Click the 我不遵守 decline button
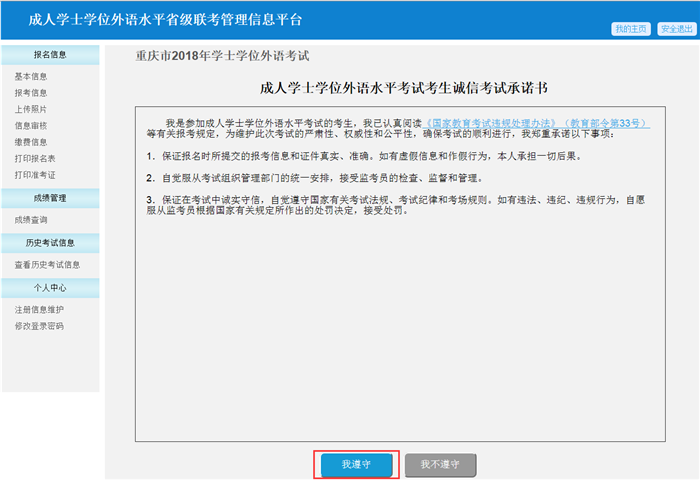This screenshot has width=700, height=480. (x=440, y=465)
